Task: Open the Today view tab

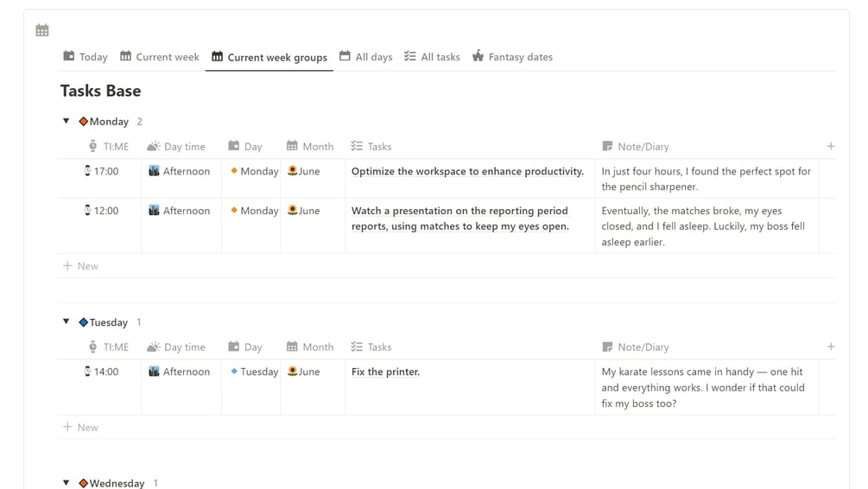Action: (x=86, y=57)
